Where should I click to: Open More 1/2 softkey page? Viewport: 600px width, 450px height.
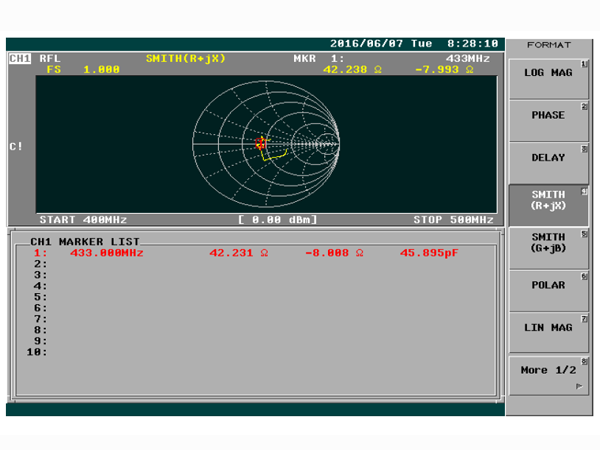coord(548,376)
